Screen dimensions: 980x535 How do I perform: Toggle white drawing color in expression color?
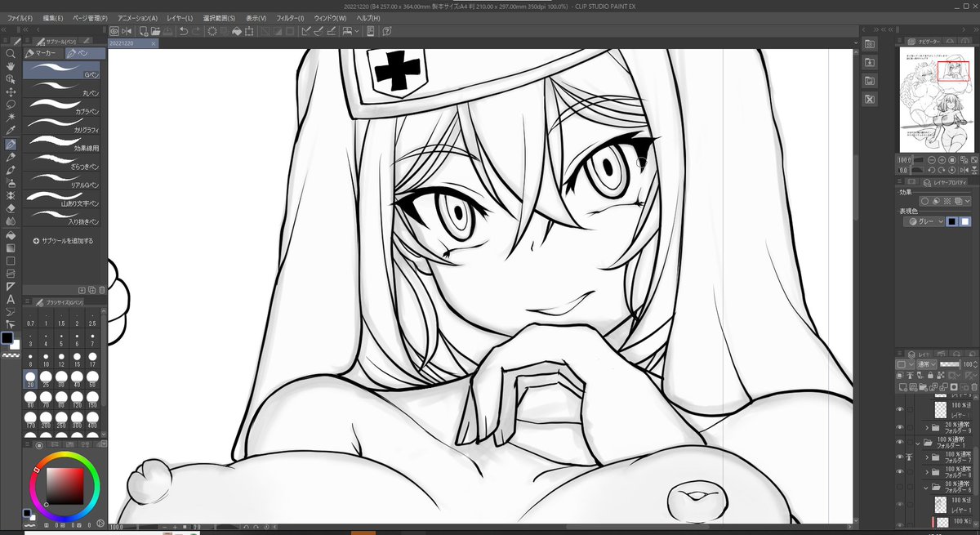[x=964, y=221]
